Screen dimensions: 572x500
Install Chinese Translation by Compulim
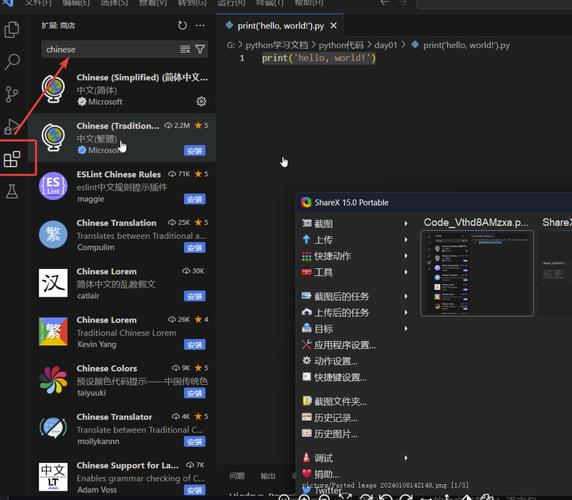coord(195,248)
